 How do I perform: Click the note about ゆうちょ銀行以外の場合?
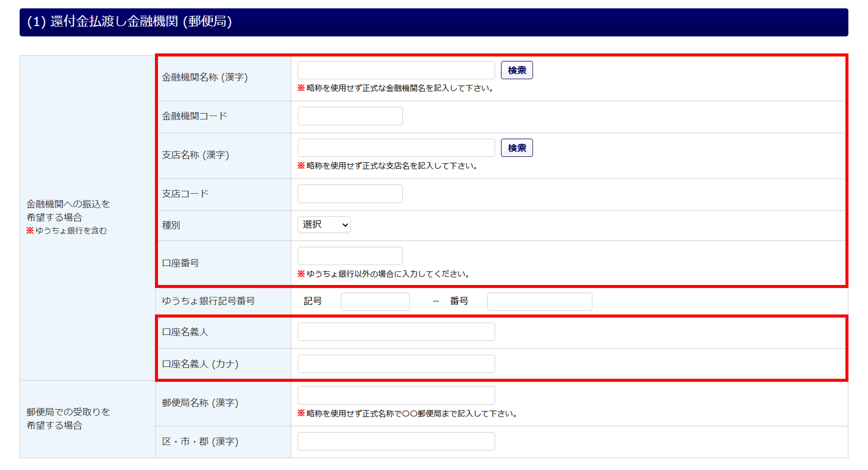(x=388, y=274)
